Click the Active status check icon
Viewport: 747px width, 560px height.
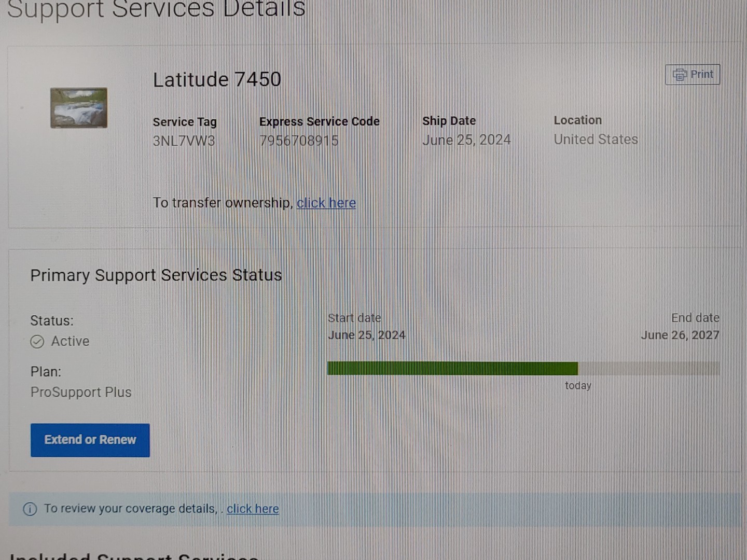pos(37,342)
